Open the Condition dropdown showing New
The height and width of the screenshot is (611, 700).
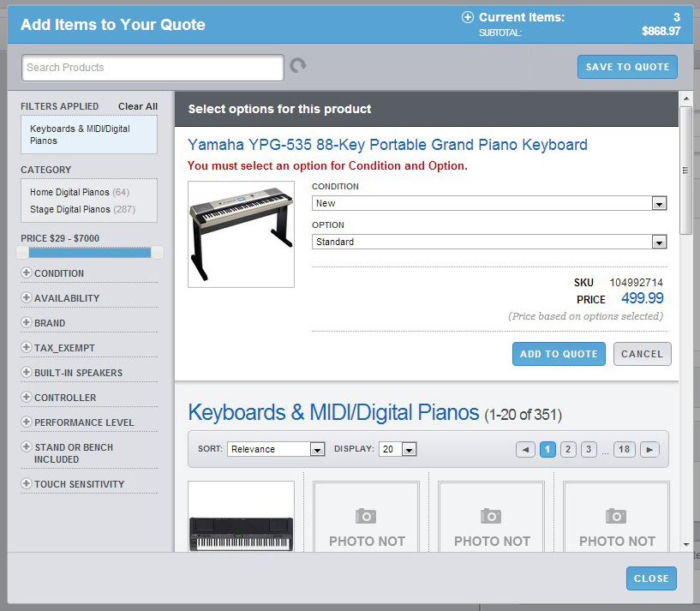point(489,203)
